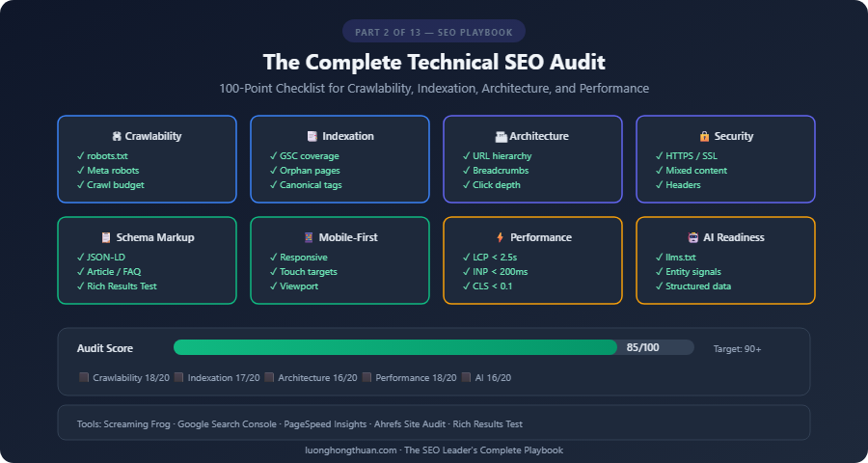Select the INP < 200ms checklist item
868x463 pixels.
pos(496,272)
